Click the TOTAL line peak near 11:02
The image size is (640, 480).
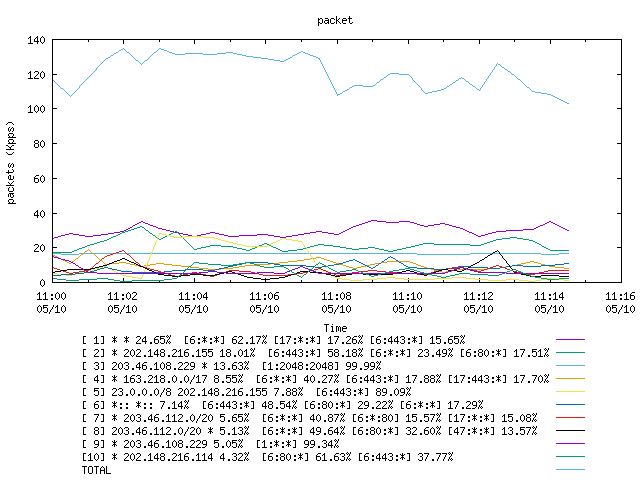point(124,49)
